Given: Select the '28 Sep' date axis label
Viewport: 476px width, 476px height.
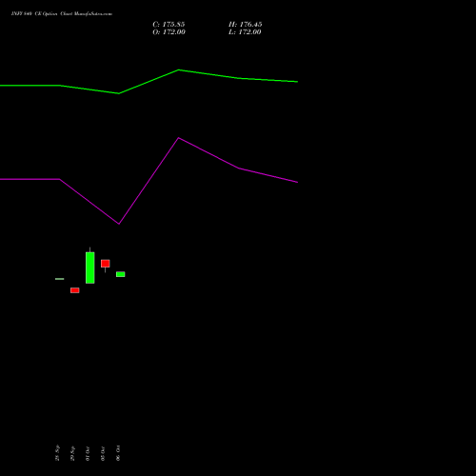Looking at the screenshot, I should point(57,453).
